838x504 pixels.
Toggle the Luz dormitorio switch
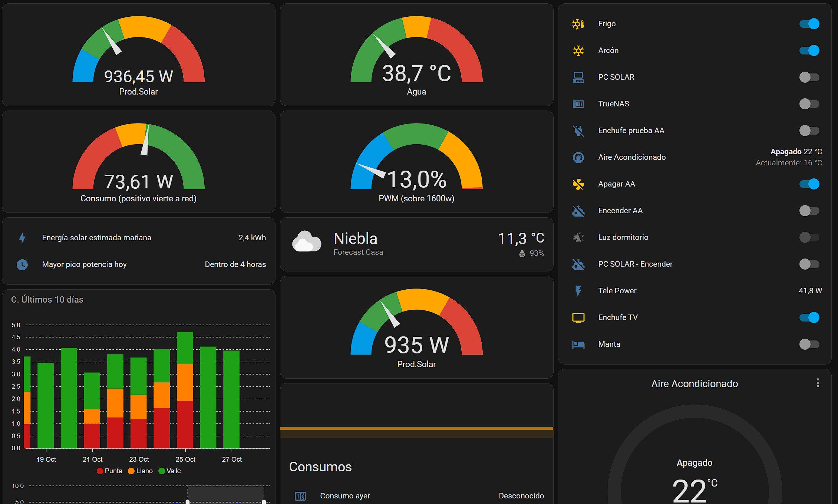pyautogui.click(x=809, y=237)
